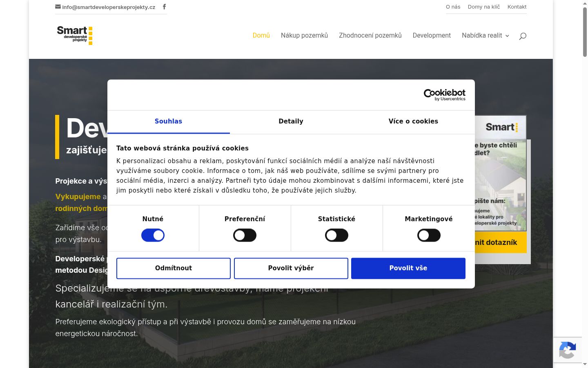Image resolution: width=588 pixels, height=368 pixels.
Task: Enable the Statistické cookies switch
Action: (x=336, y=235)
